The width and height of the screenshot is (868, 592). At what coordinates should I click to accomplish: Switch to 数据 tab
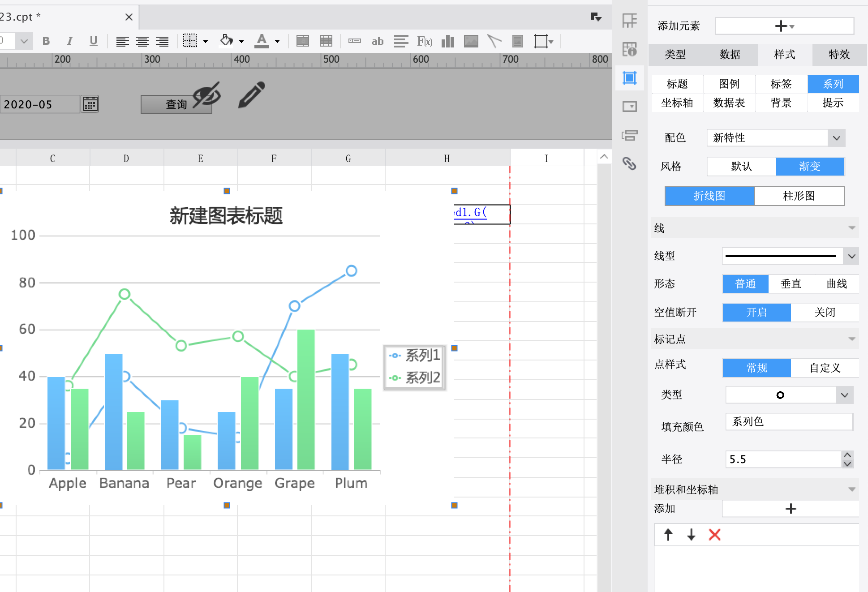coord(730,55)
